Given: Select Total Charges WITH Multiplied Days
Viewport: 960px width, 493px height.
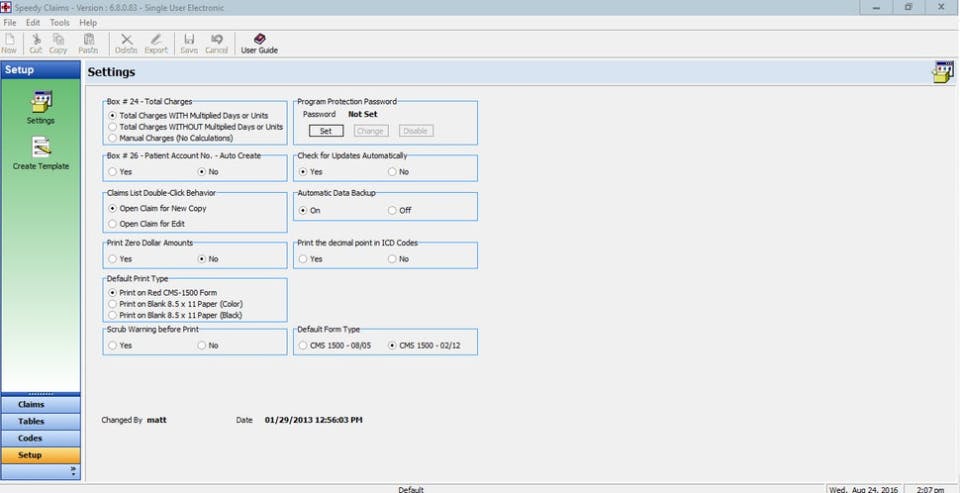Looking at the screenshot, I should 112,115.
